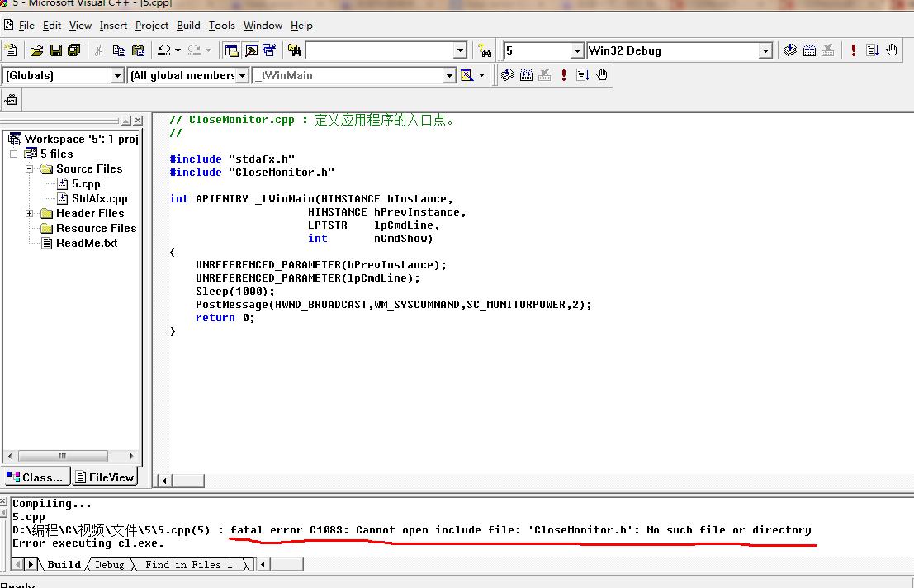914x588 pixels.
Task: Click the workspace panel horizontal scrollbar thumb
Action: click(63, 456)
